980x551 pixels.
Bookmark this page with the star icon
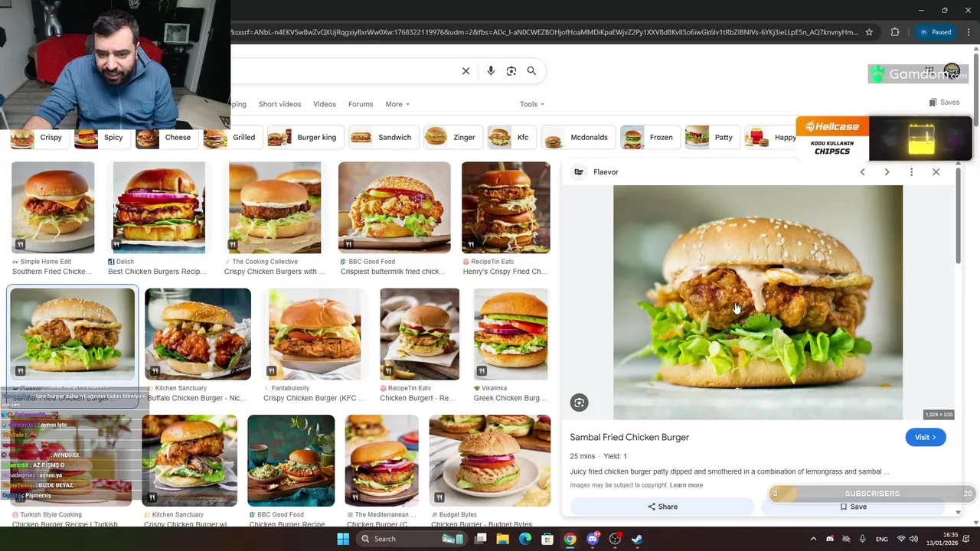(x=869, y=32)
